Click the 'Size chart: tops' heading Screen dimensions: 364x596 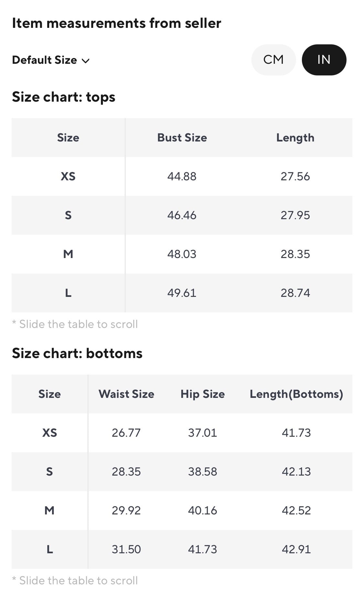pos(64,97)
